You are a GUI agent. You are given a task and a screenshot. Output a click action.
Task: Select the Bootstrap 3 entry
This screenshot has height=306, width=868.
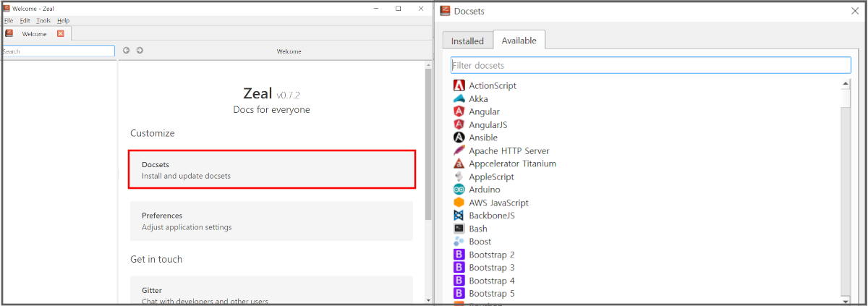point(492,268)
